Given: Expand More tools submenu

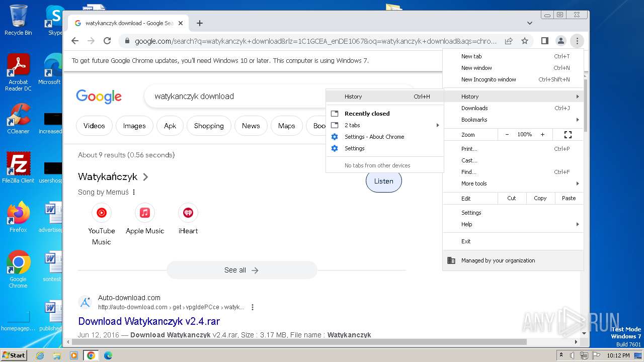Looking at the screenshot, I should click(x=513, y=184).
